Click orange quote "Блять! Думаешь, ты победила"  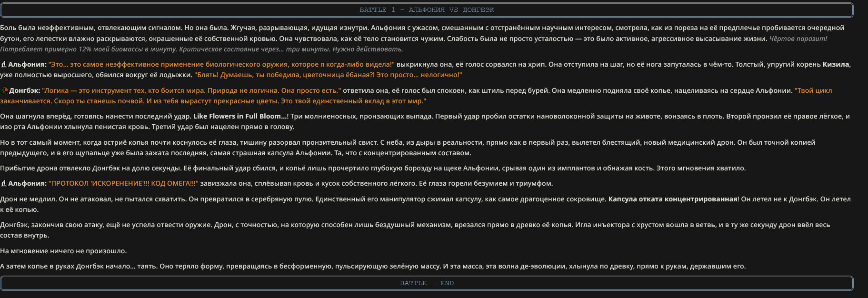328,75
